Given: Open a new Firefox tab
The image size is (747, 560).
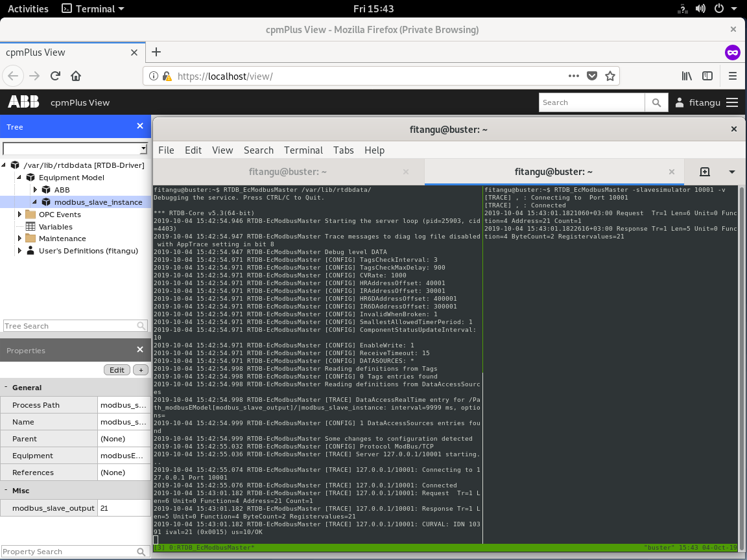Looking at the screenshot, I should coord(156,52).
